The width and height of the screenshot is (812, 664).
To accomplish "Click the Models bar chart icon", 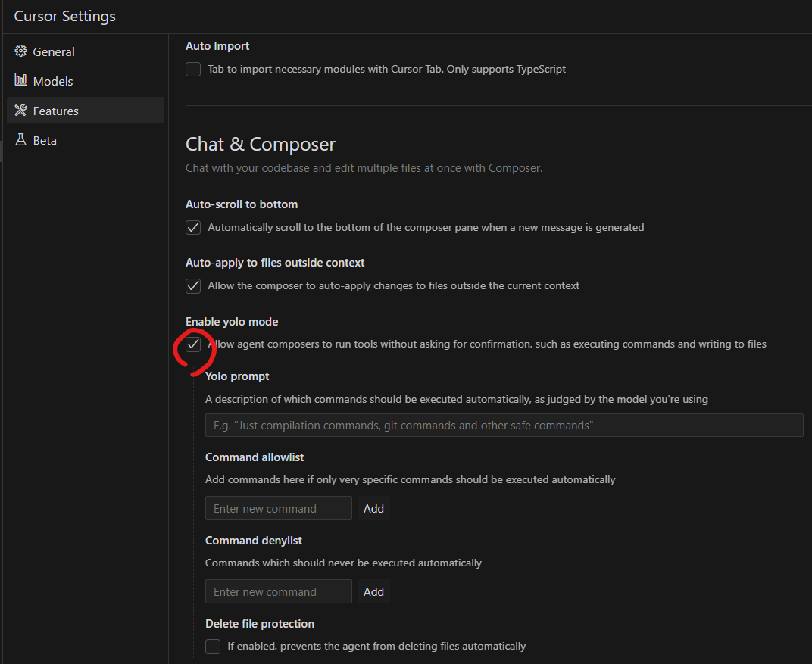I will [x=21, y=81].
